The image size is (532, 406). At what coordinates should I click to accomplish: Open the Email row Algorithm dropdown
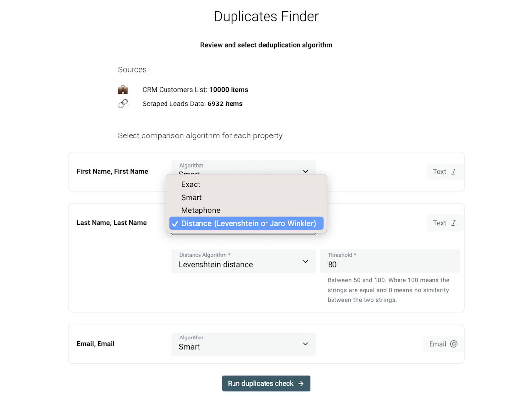(243, 344)
